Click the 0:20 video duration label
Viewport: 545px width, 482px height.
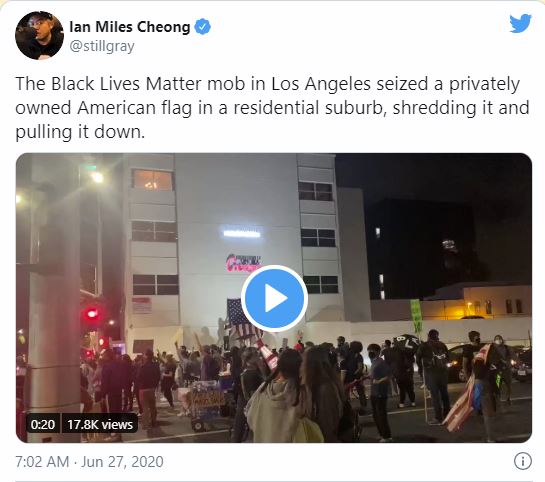coord(43,424)
